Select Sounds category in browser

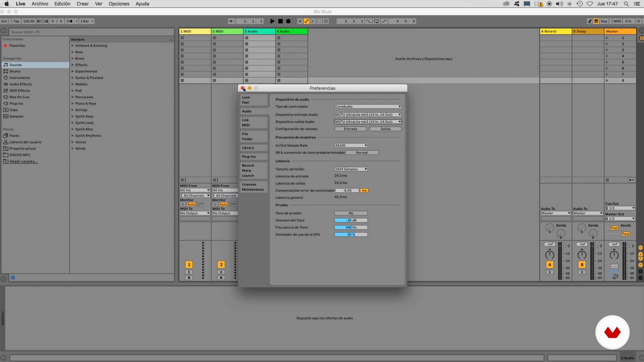[x=35, y=65]
